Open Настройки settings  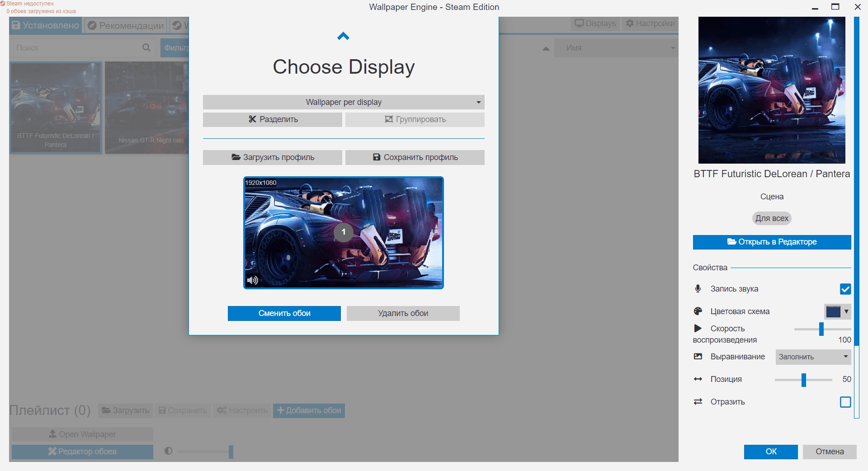coord(650,24)
